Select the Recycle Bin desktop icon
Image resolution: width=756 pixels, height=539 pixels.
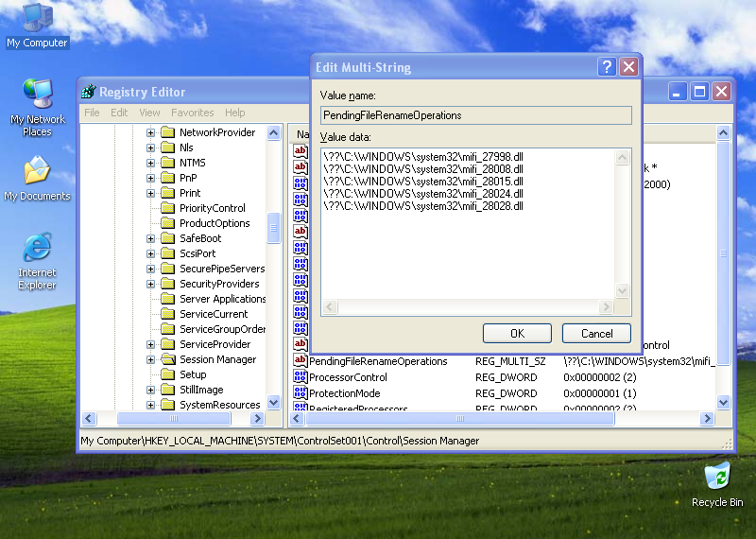coord(717,484)
